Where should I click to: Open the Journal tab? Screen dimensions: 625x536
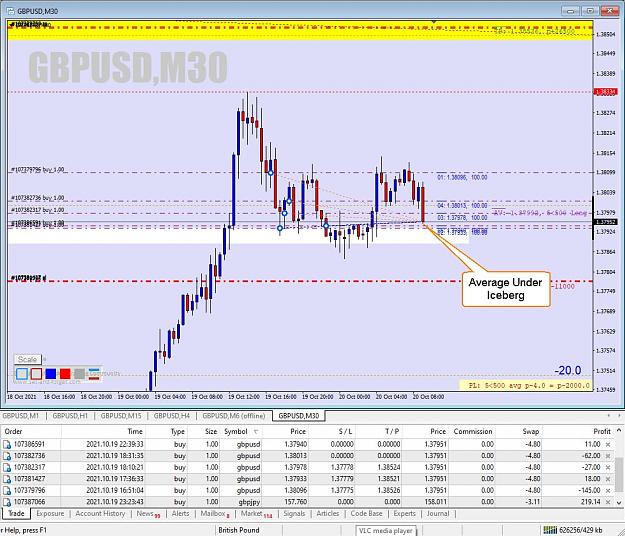[438, 514]
